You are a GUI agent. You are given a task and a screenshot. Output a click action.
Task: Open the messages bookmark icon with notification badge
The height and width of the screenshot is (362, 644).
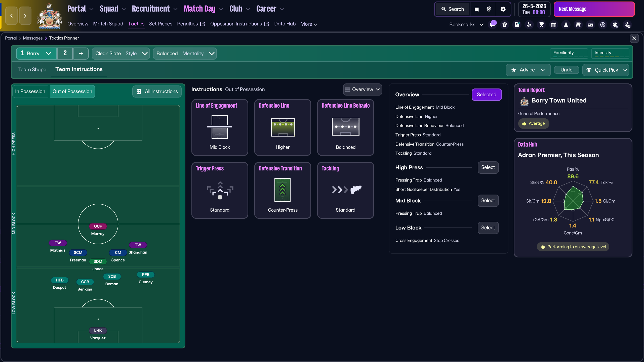point(492,25)
